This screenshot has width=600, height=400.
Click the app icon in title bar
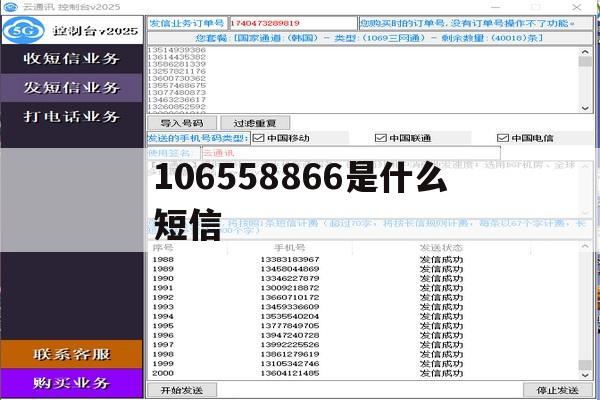(10, 7)
